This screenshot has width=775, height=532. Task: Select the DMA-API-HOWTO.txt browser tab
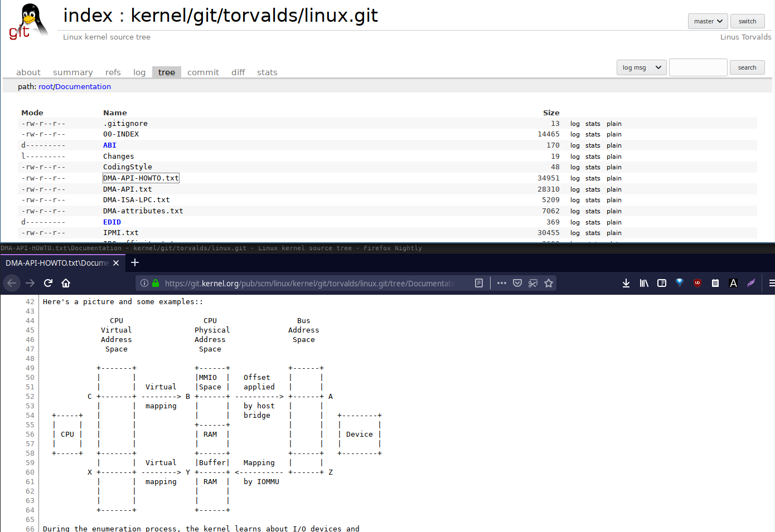click(61, 263)
